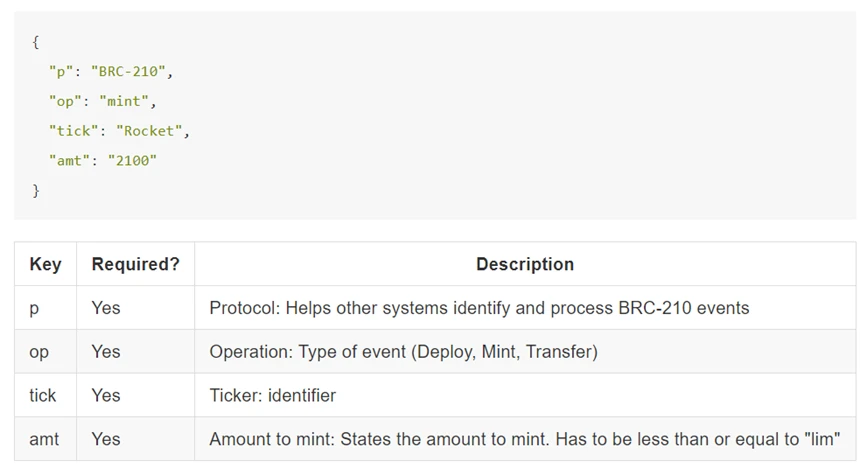The width and height of the screenshot is (867, 468).
Task: Select the Required? column header
Action: (135, 264)
